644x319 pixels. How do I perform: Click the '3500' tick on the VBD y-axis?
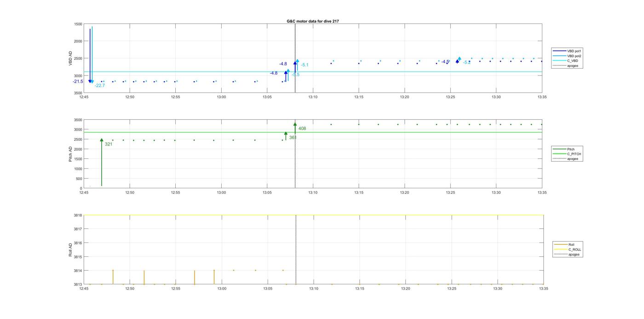(78, 93)
